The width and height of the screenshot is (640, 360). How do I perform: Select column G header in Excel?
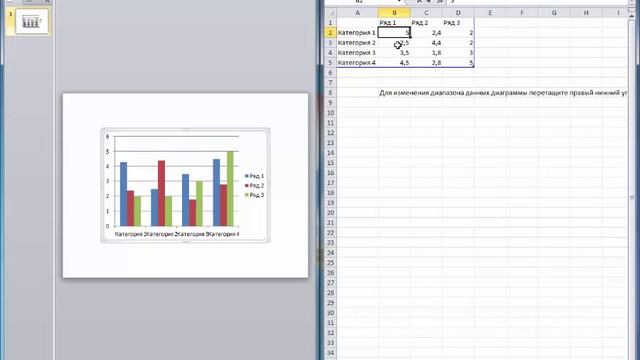pos(554,13)
